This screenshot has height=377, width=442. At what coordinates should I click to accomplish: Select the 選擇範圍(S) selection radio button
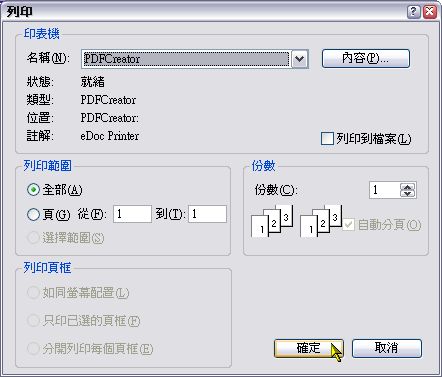[x=33, y=238]
